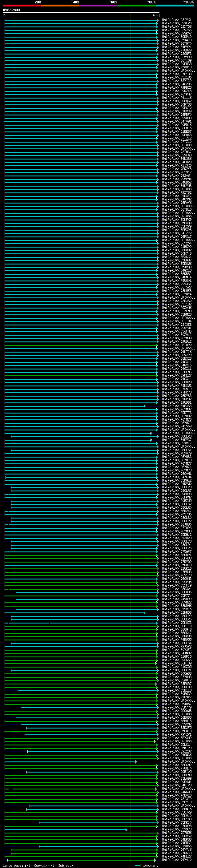Select hit label UniRef100_Q57W56
Viewport: 197px width, 868px height.
click(x=176, y=833)
